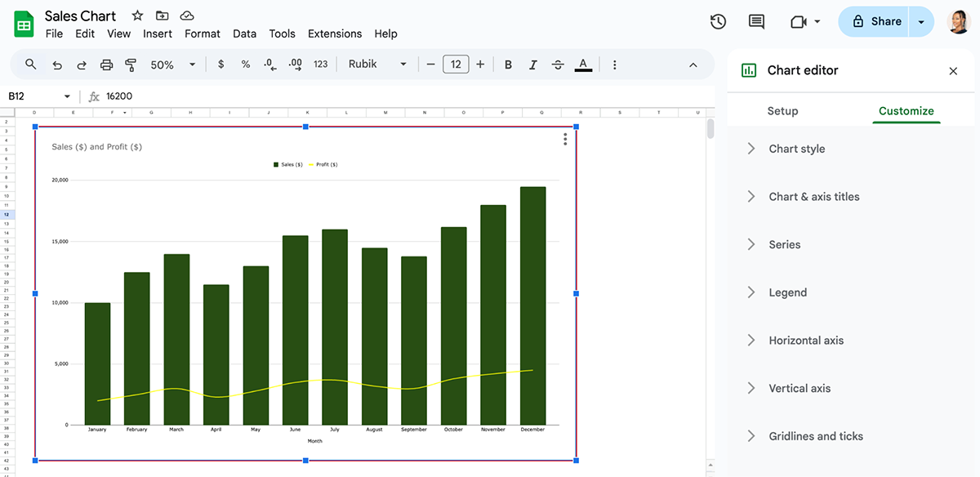Open the comments icon

[756, 22]
